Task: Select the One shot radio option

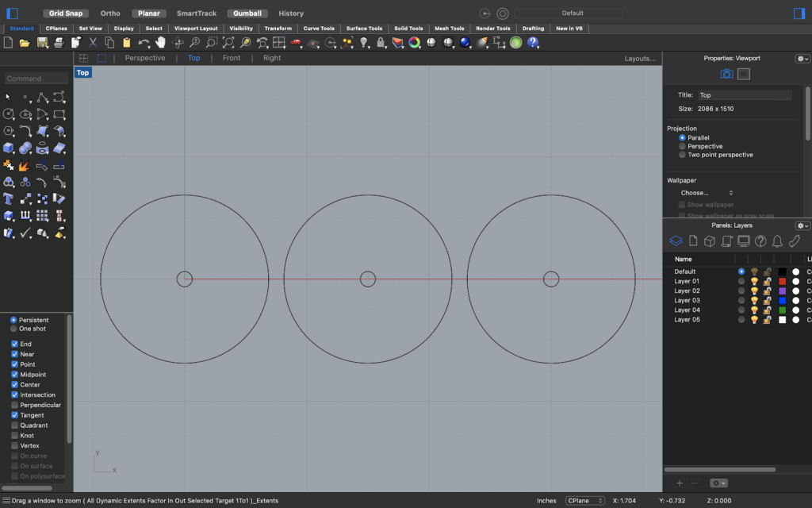Action: tap(13, 329)
